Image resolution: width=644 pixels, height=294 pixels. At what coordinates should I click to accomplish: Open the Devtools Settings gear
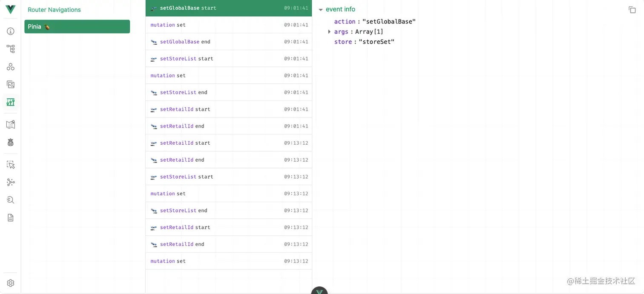point(10,283)
